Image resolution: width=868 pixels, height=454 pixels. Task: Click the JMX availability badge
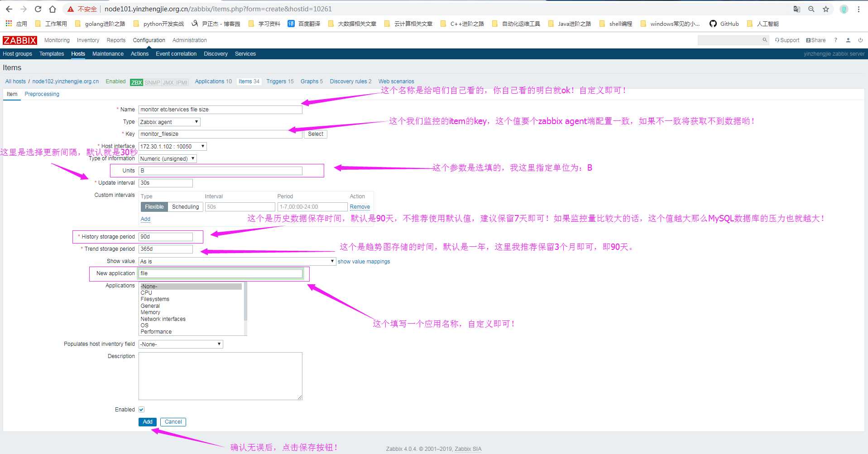click(168, 82)
